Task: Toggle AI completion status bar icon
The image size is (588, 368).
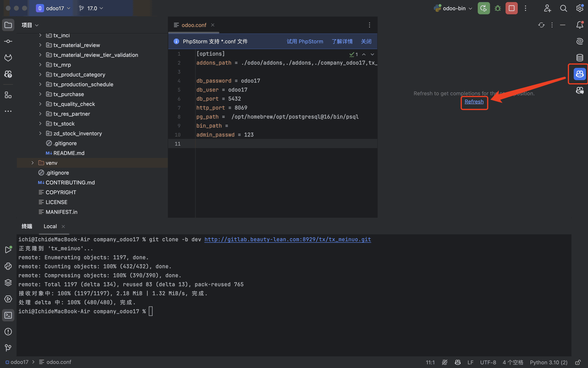Action: pos(445,362)
